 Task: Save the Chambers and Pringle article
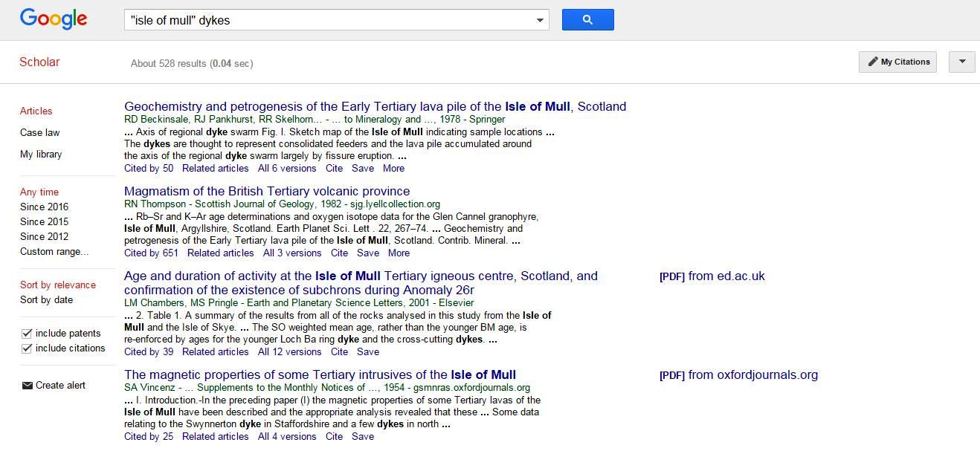click(367, 352)
